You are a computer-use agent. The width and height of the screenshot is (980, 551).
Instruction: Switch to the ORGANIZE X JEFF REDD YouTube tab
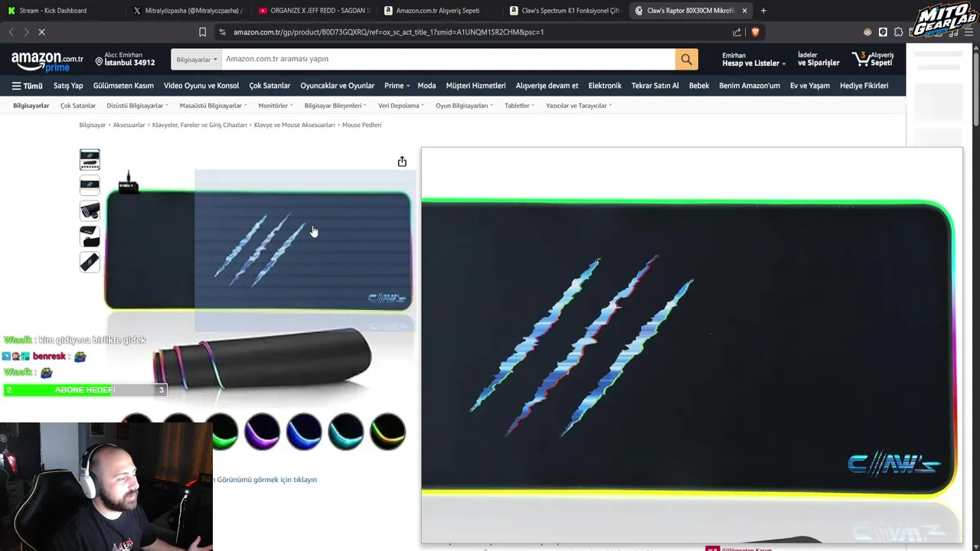pyautogui.click(x=314, y=11)
